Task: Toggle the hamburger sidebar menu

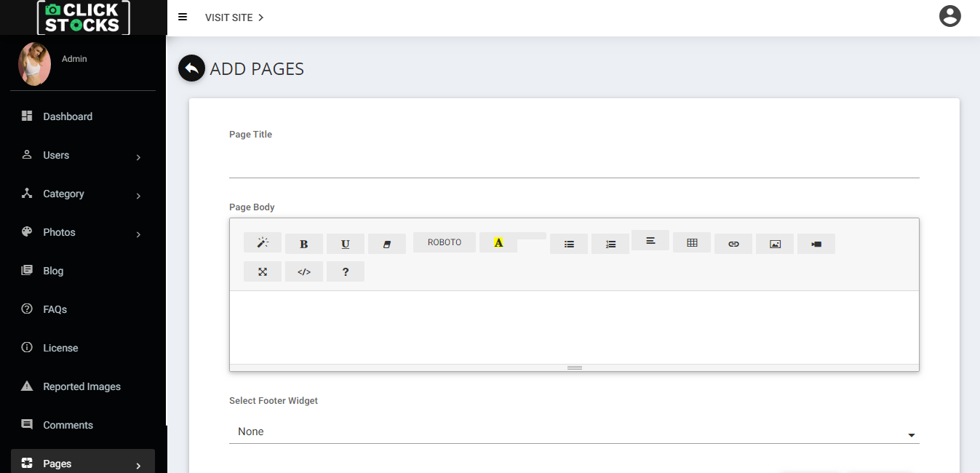Action: pos(183,17)
